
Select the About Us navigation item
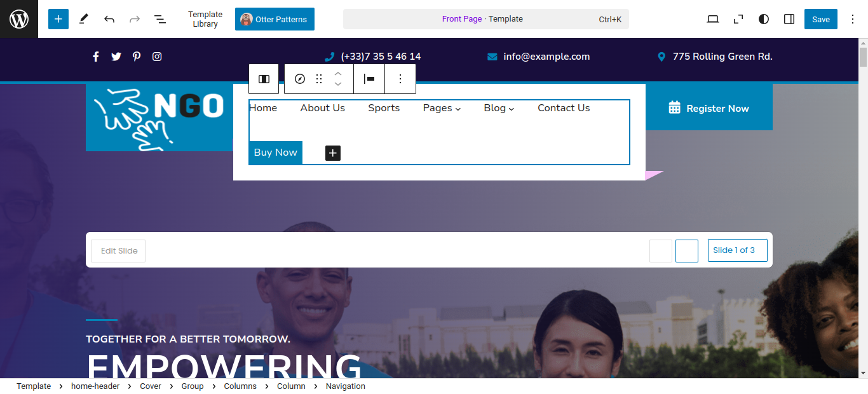(323, 108)
